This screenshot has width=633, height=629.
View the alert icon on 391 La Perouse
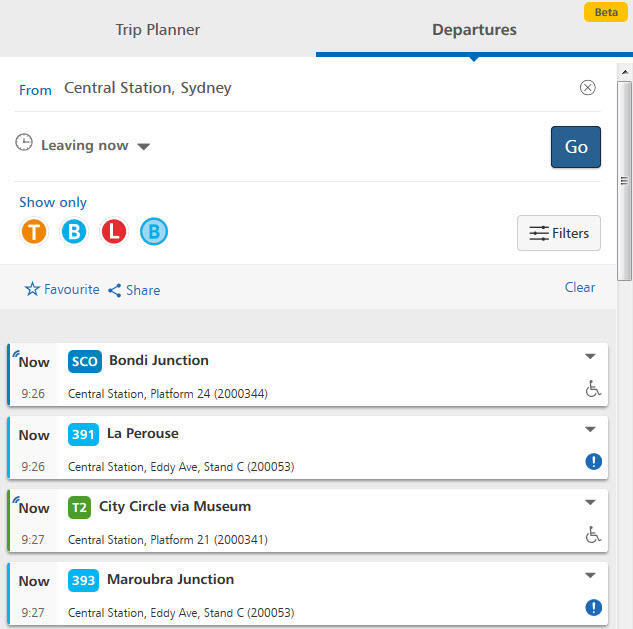click(x=593, y=461)
